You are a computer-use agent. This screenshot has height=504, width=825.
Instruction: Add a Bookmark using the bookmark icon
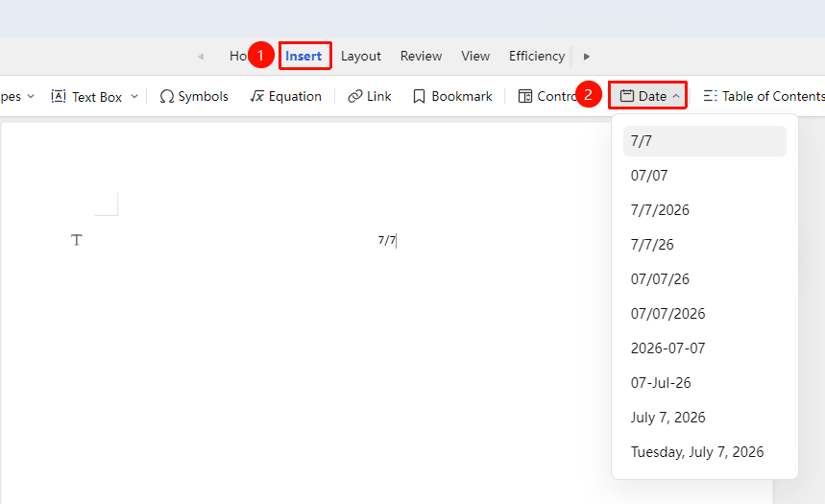click(419, 96)
